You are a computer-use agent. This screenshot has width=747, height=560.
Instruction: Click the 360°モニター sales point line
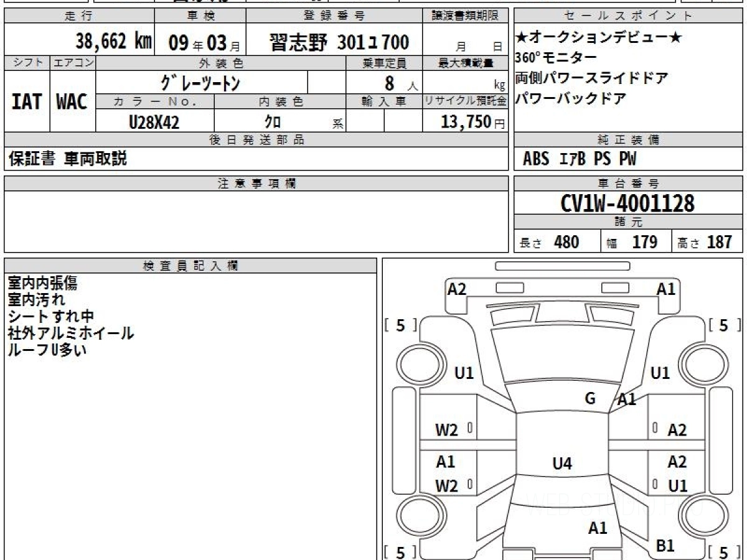tap(556, 58)
